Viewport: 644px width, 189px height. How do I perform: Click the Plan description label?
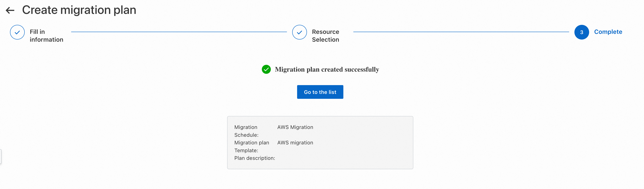point(255,158)
